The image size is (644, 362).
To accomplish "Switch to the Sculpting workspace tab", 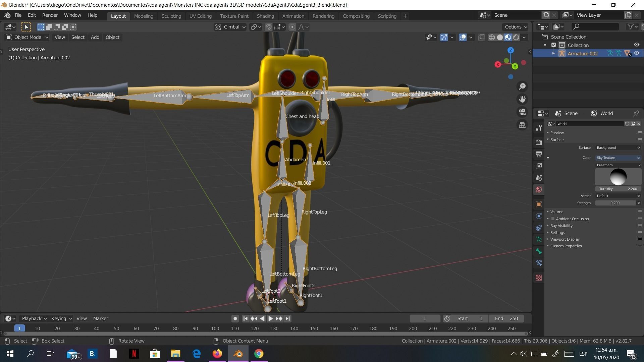I will [171, 16].
